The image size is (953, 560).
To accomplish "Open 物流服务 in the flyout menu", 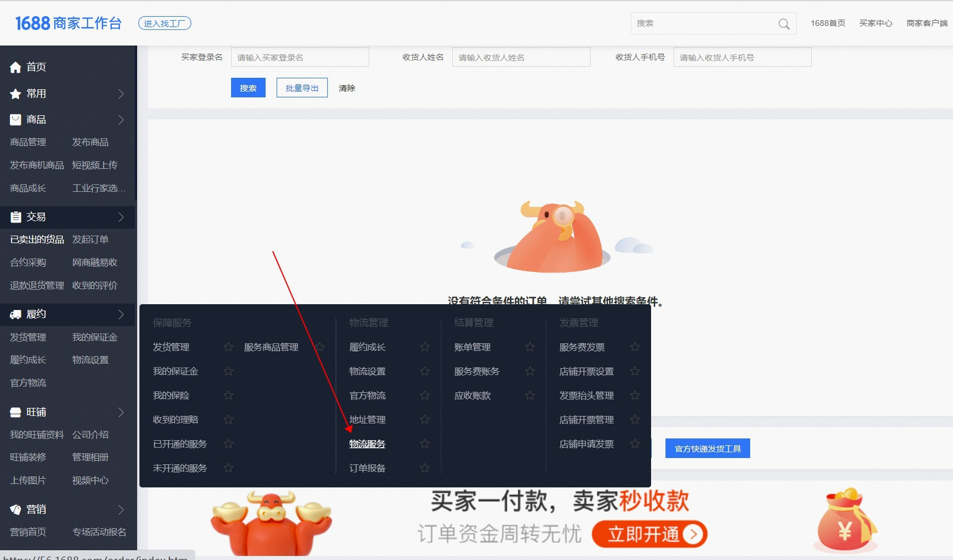I will [367, 444].
